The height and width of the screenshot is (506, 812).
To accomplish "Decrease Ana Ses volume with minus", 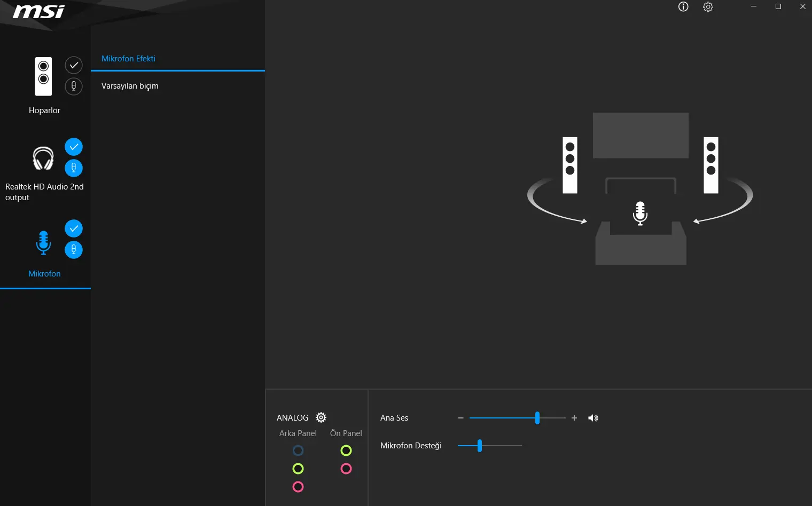I will pos(460,418).
